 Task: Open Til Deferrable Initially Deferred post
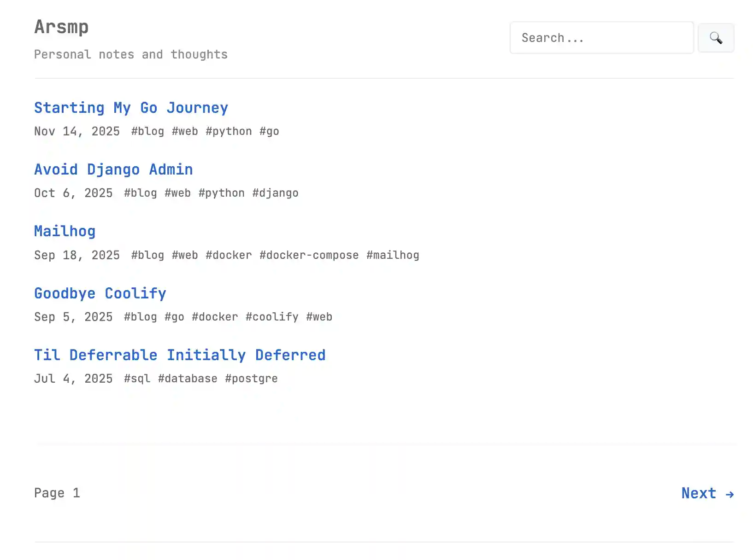180,355
